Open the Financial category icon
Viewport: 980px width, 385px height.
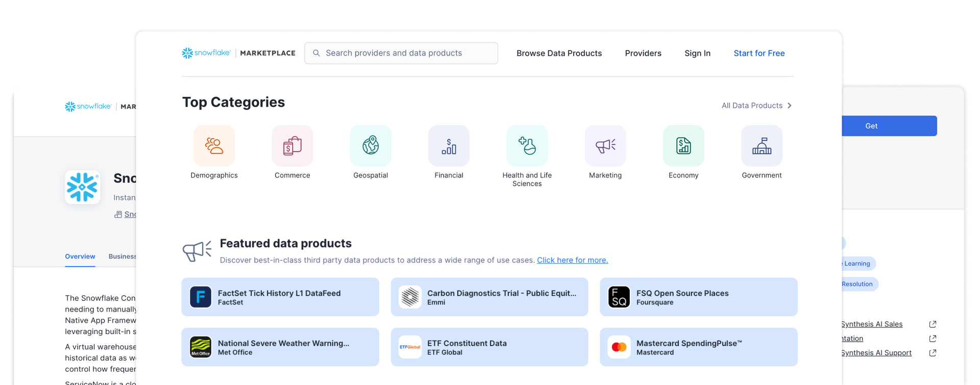(x=449, y=146)
